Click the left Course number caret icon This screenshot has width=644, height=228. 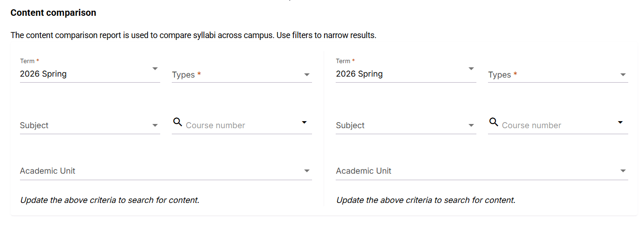304,122
